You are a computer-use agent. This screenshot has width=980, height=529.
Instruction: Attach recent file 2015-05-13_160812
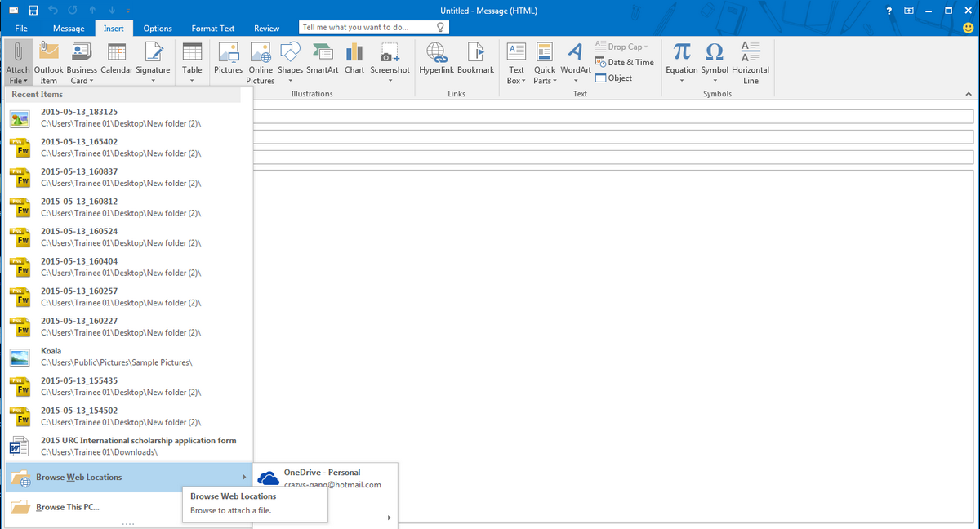129,207
